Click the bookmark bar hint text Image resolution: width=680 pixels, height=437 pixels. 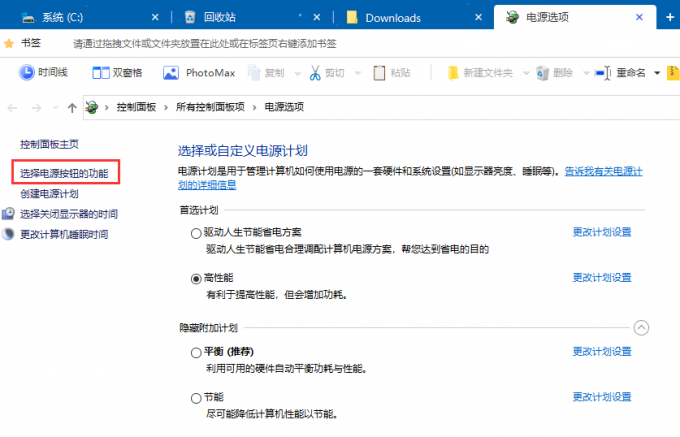point(205,44)
